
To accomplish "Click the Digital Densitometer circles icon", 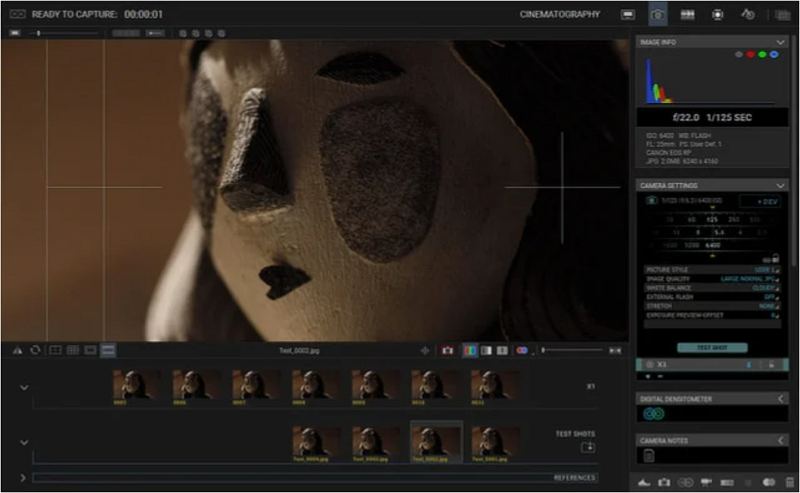I will [653, 413].
